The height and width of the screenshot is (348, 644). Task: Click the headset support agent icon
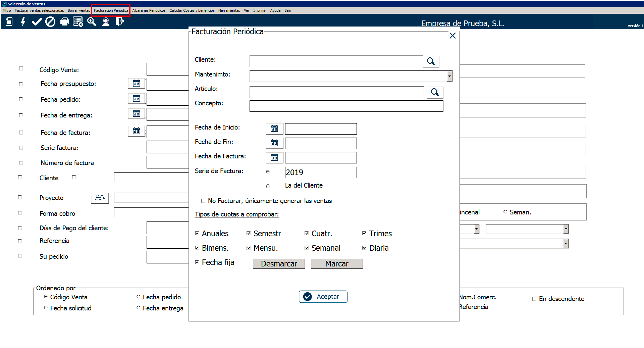click(106, 22)
